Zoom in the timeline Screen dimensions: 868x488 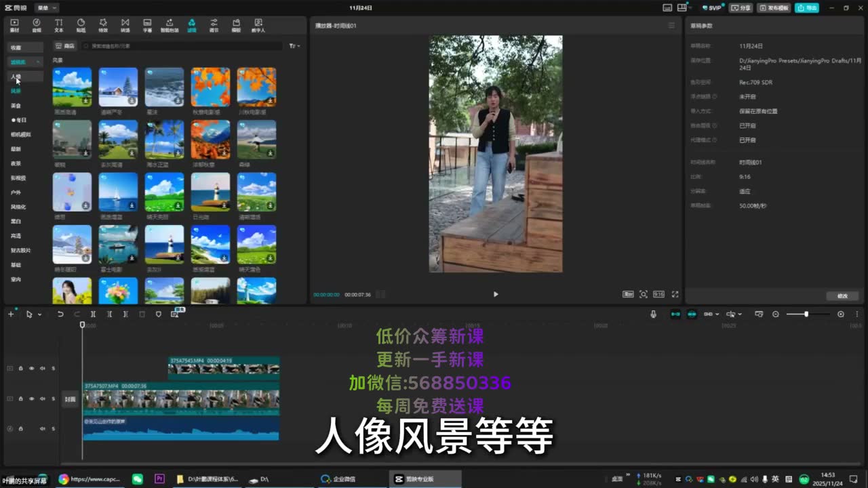click(x=841, y=314)
